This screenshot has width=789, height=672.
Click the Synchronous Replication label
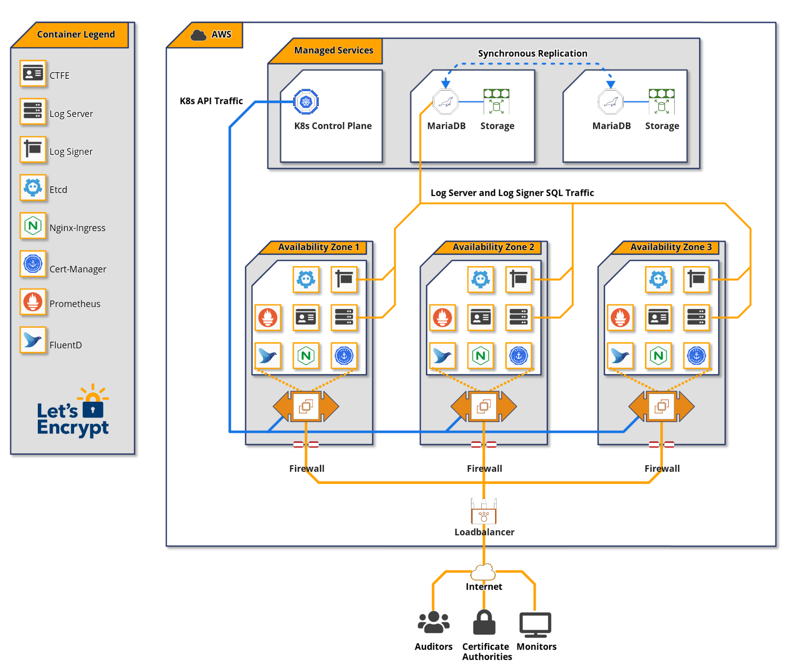click(x=532, y=53)
